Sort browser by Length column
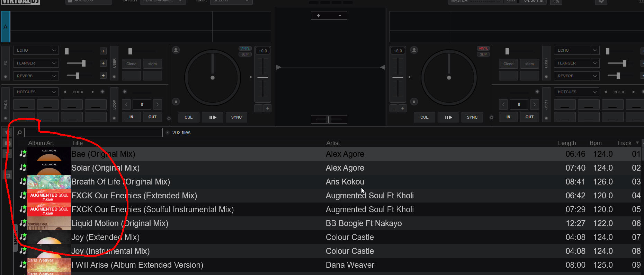The height and width of the screenshot is (275, 644). point(567,143)
